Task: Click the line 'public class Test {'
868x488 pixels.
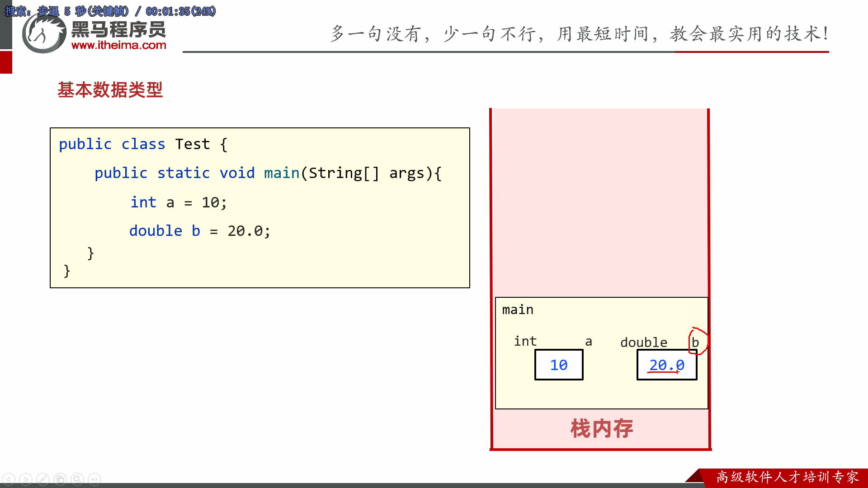Action: [x=143, y=144]
